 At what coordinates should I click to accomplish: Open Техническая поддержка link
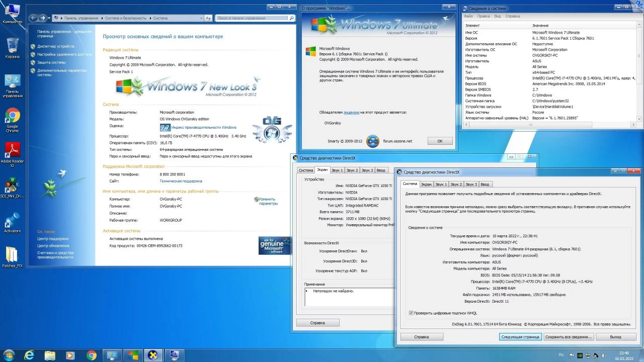tap(181, 181)
